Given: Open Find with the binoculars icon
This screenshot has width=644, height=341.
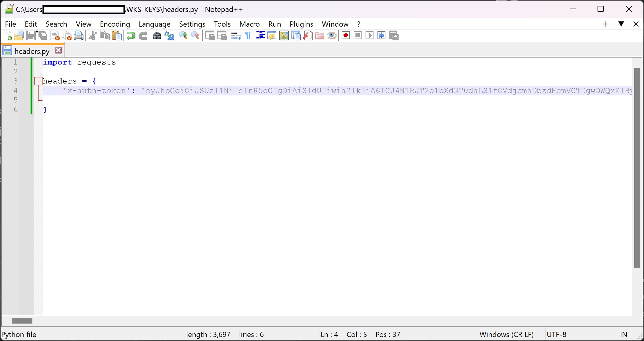Looking at the screenshot, I should [157, 36].
